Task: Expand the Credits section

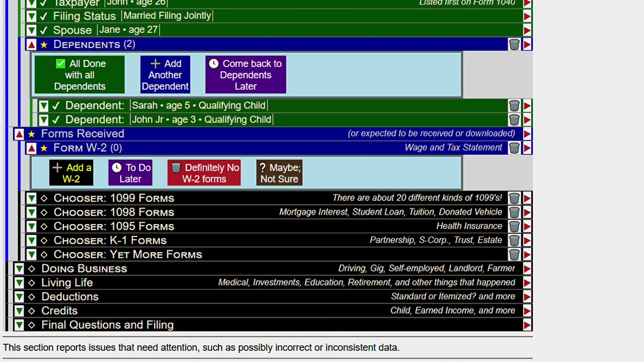Action: (19, 311)
